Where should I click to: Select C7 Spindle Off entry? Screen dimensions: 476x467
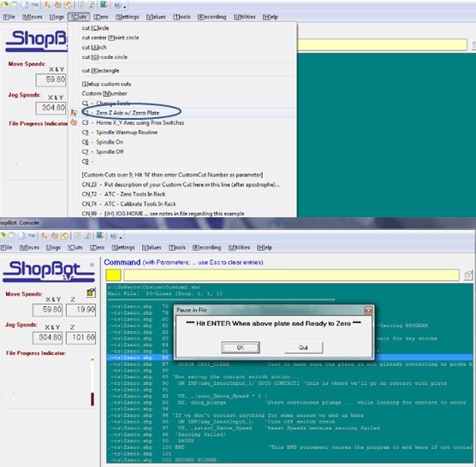tap(103, 151)
